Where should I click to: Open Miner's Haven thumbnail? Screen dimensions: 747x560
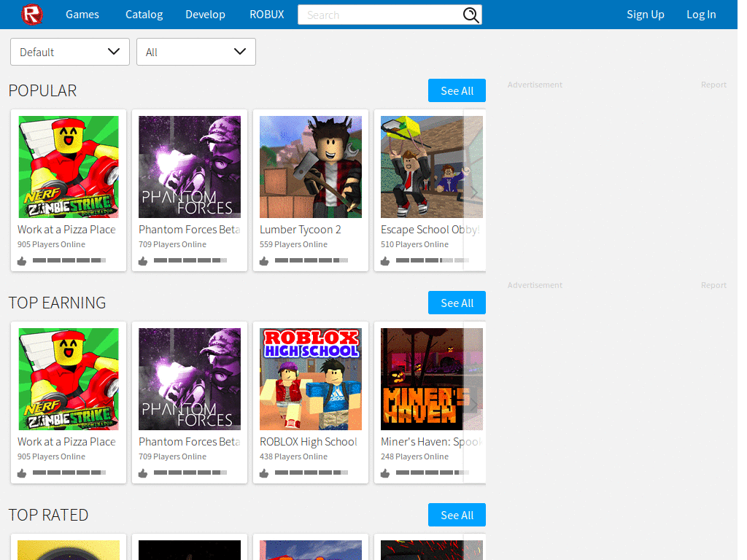[432, 379]
